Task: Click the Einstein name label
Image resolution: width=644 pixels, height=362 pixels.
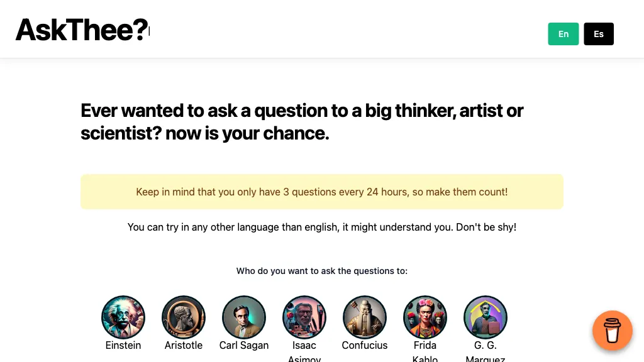Action: point(123,346)
